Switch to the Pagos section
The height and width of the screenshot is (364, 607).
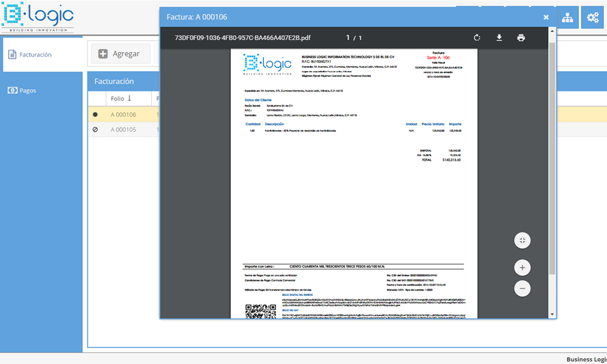point(28,90)
